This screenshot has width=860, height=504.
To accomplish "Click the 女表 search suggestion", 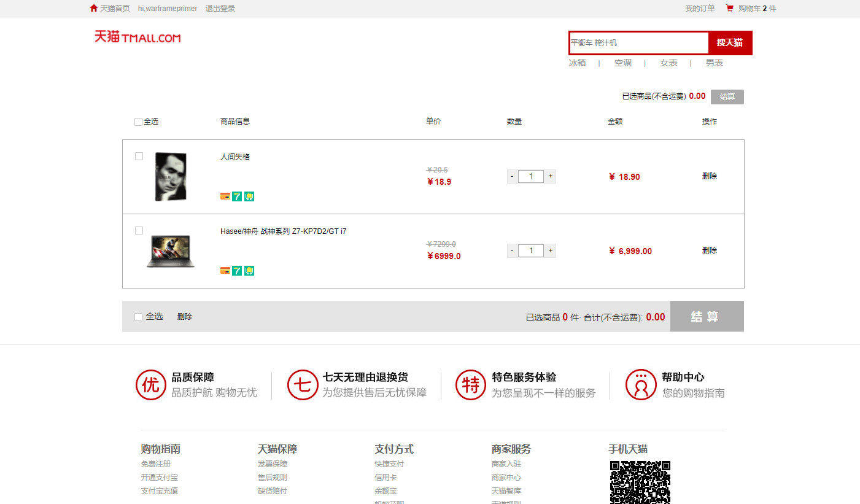I will point(668,63).
